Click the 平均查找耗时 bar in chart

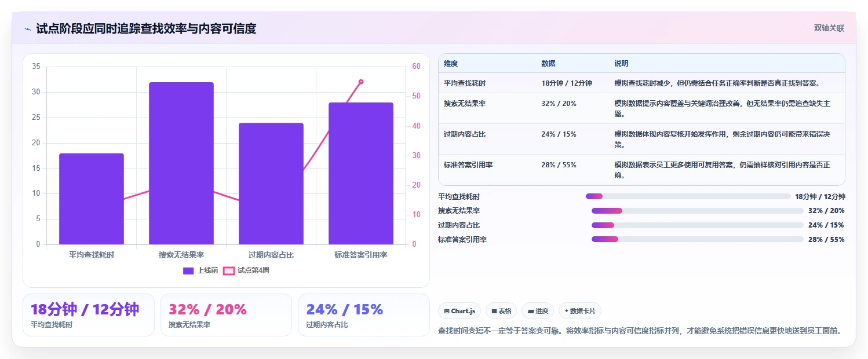coord(92,199)
